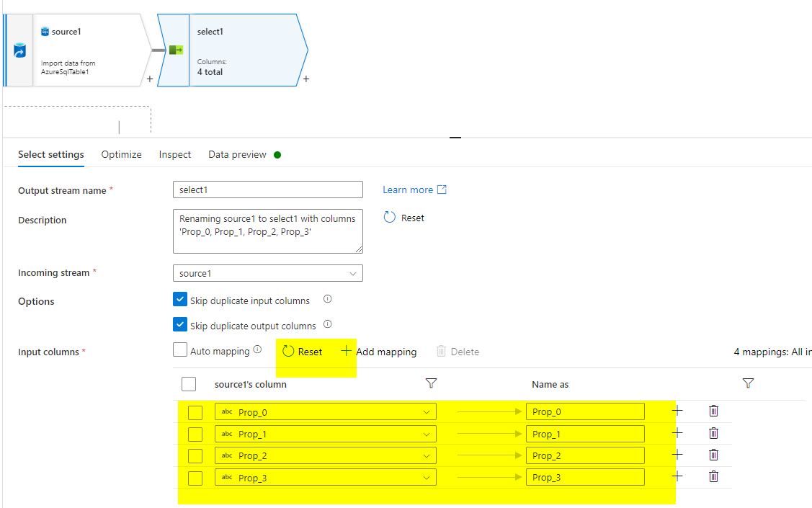Enable Auto mapping for input columns

point(179,350)
